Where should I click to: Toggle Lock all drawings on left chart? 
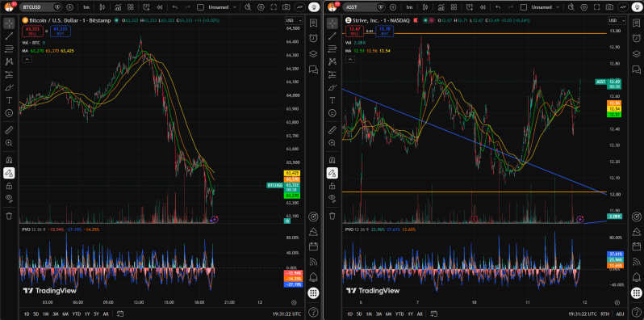(x=9, y=187)
